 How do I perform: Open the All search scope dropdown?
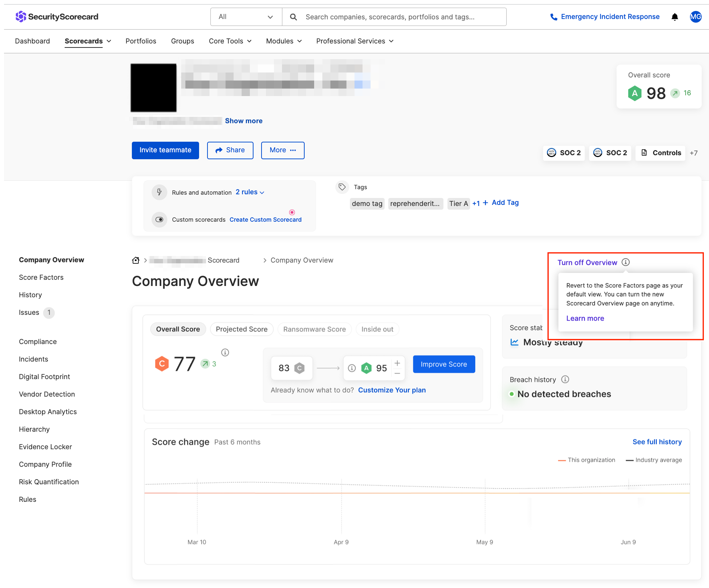coord(246,17)
